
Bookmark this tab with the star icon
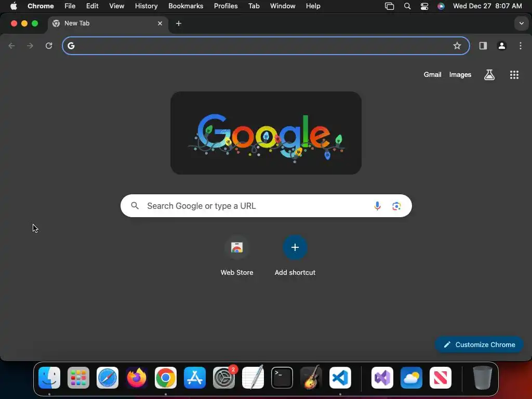tap(457, 46)
